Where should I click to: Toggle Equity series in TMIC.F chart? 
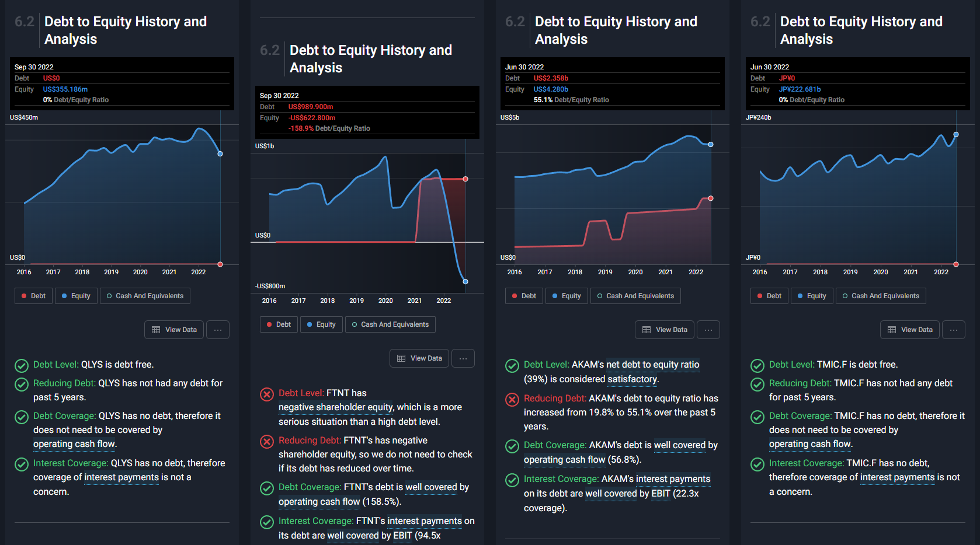point(812,296)
